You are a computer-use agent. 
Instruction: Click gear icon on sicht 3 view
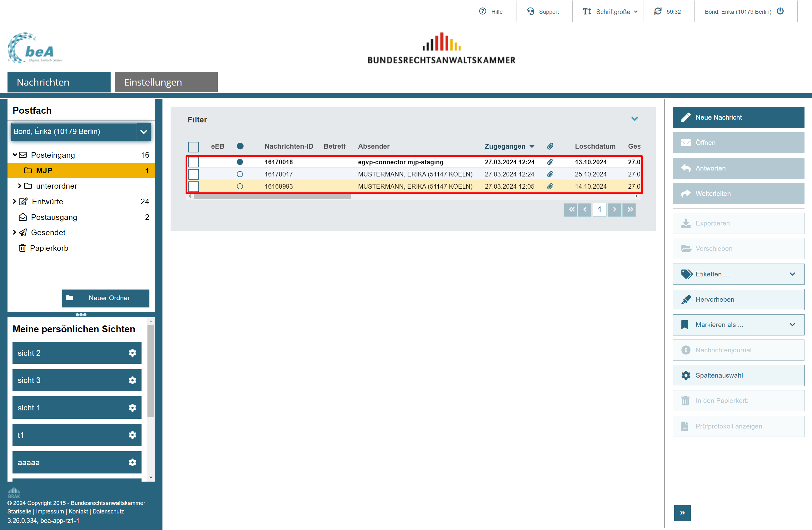point(132,380)
